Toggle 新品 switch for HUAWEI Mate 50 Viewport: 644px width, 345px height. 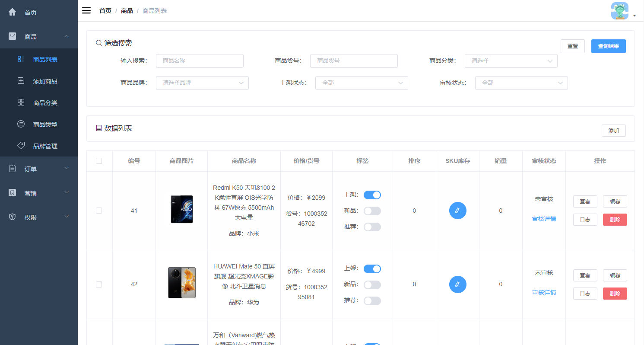[x=372, y=285]
